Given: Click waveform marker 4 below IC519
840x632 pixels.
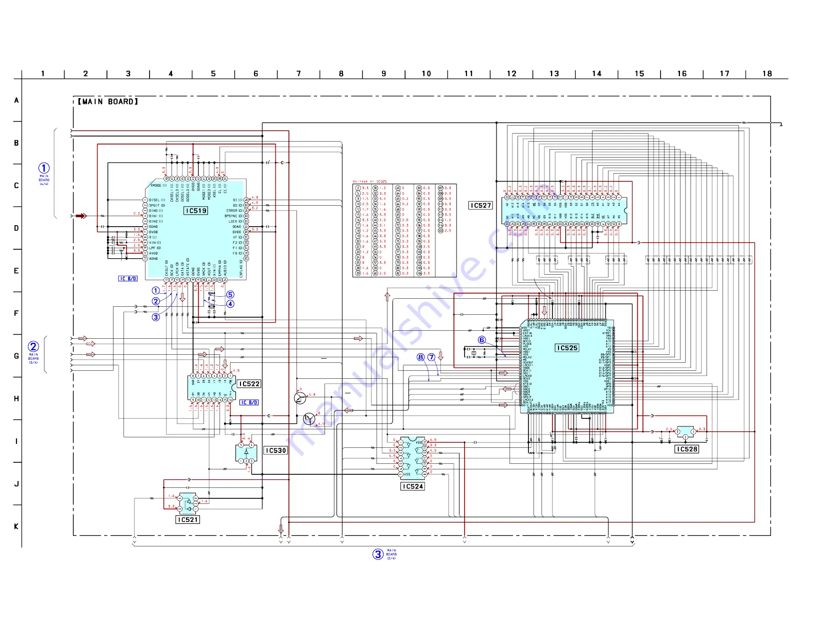Looking at the screenshot, I should 230,304.
